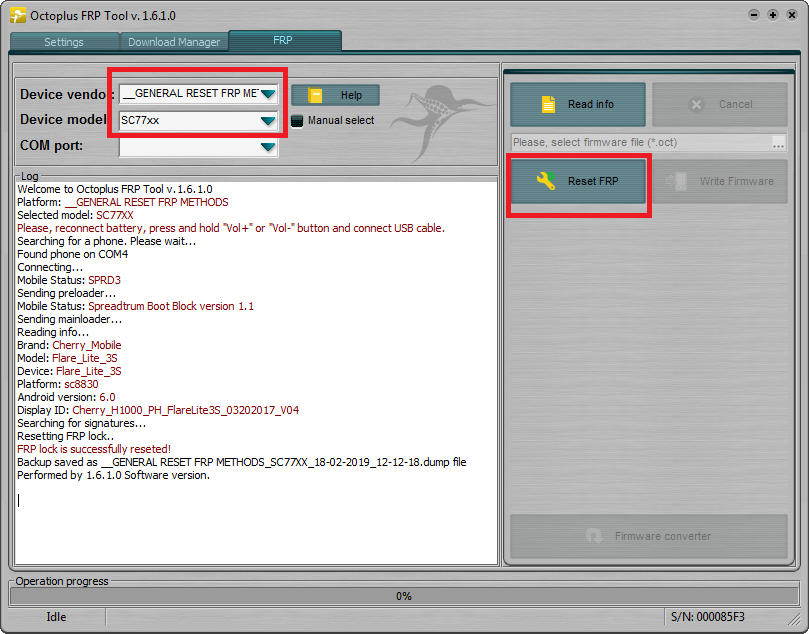Expand the Device vendor dropdown arrow
The image size is (809, 634).
(268, 94)
